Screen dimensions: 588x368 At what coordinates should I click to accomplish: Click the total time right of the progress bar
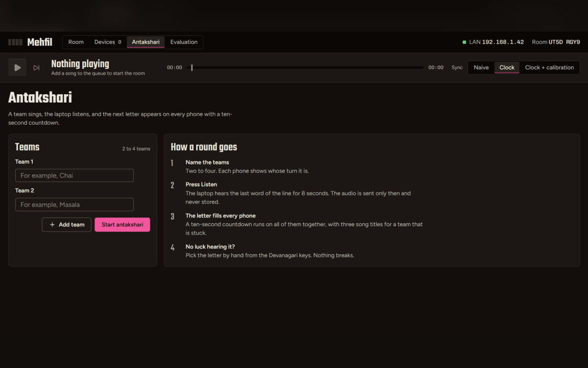click(436, 68)
